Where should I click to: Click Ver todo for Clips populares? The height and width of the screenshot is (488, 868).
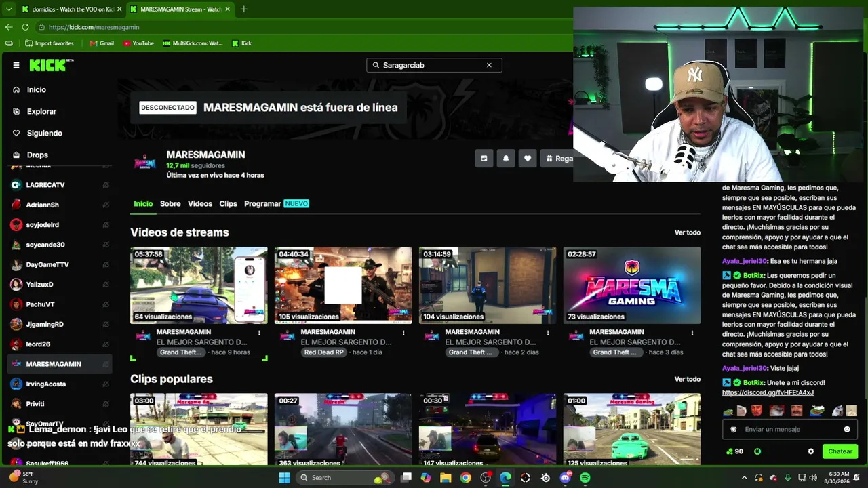point(688,379)
